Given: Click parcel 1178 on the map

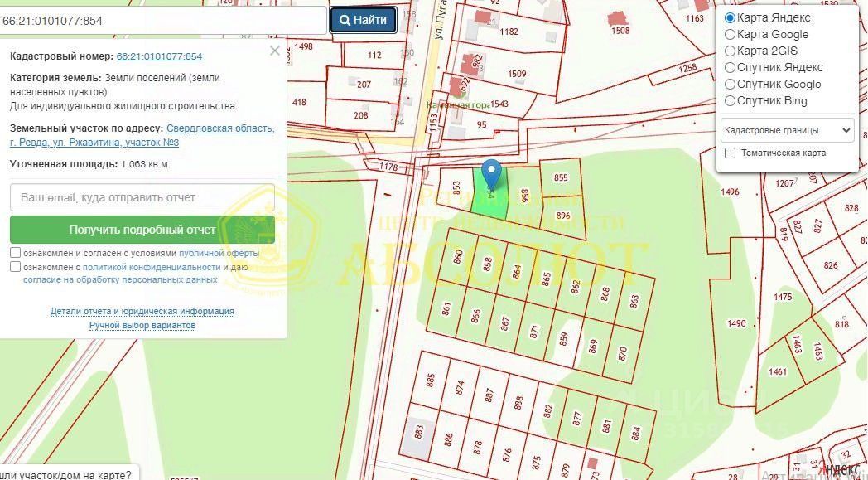Looking at the screenshot, I should (x=388, y=167).
